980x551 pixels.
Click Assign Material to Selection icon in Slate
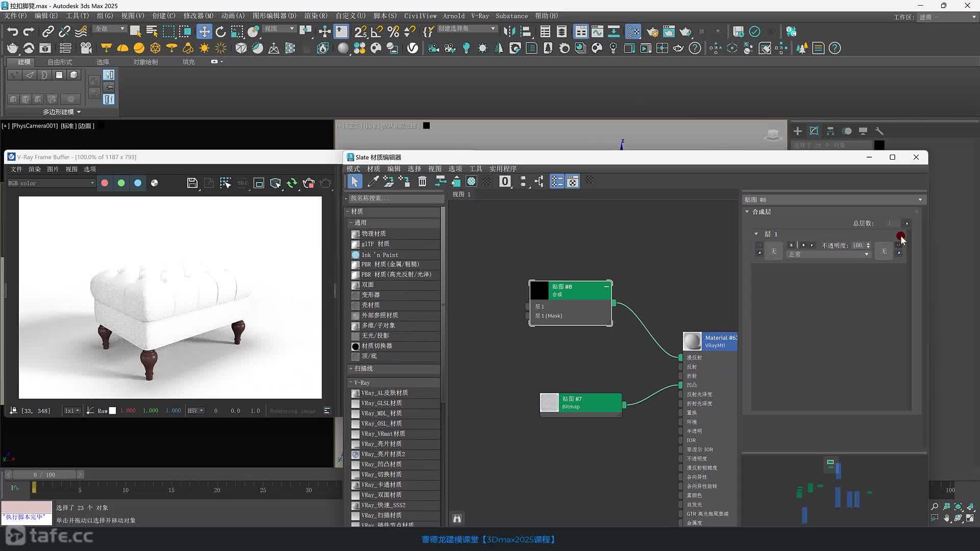pyautogui.click(x=404, y=181)
